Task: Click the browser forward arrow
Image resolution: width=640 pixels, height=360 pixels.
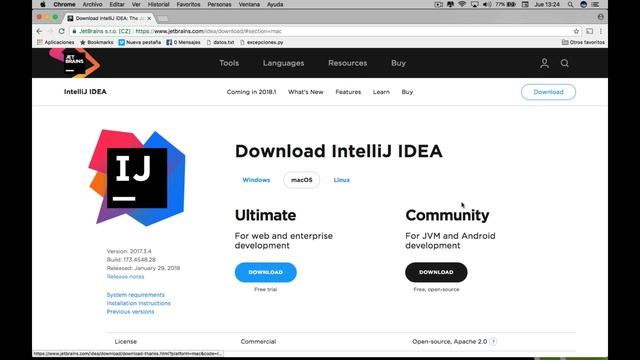Action: (50, 31)
